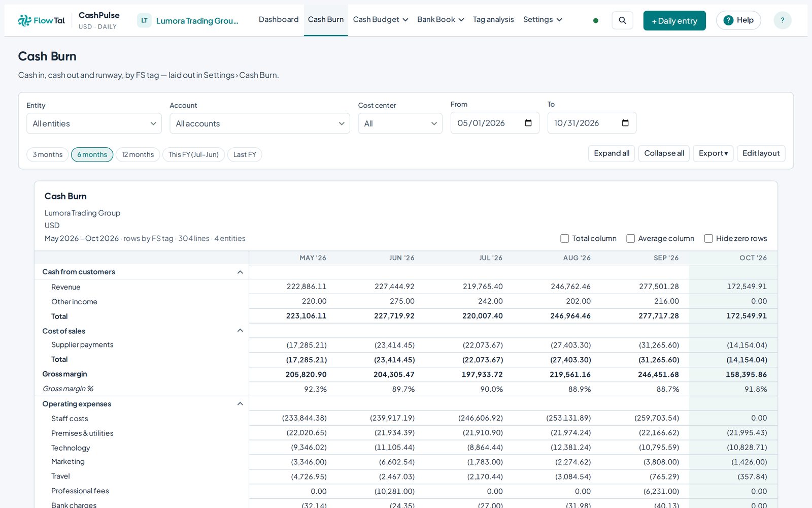This screenshot has width=812, height=508.
Task: Click the Help button
Action: click(x=738, y=20)
